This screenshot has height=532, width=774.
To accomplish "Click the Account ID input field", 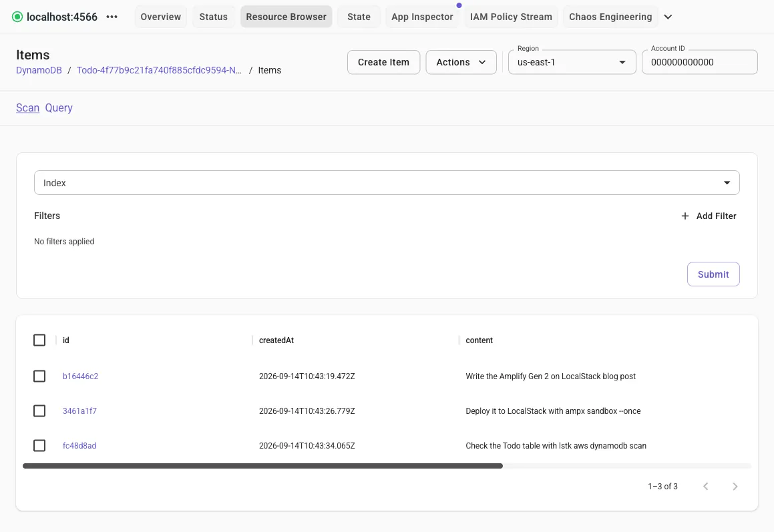I will pyautogui.click(x=699, y=62).
